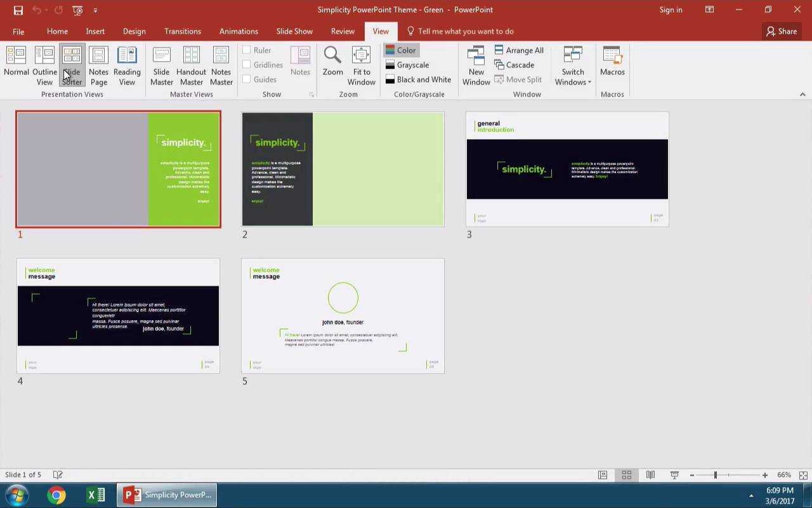Open the Slide Master view
The width and height of the screenshot is (812, 508).
162,65
